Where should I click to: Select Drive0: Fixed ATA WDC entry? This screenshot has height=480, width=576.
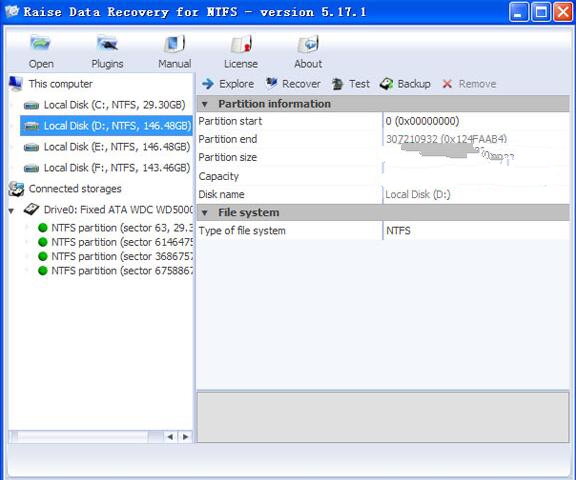(x=108, y=209)
